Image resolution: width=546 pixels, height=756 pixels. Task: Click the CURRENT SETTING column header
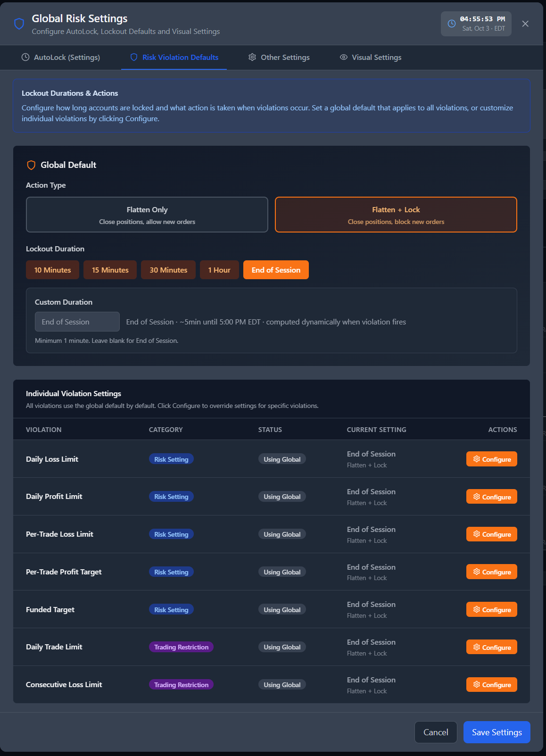377,430
